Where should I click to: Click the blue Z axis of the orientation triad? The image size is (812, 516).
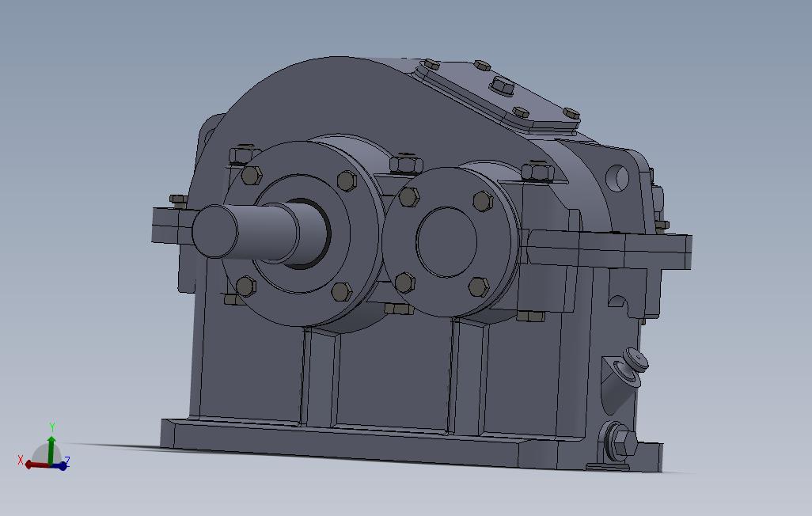pyautogui.click(x=61, y=466)
